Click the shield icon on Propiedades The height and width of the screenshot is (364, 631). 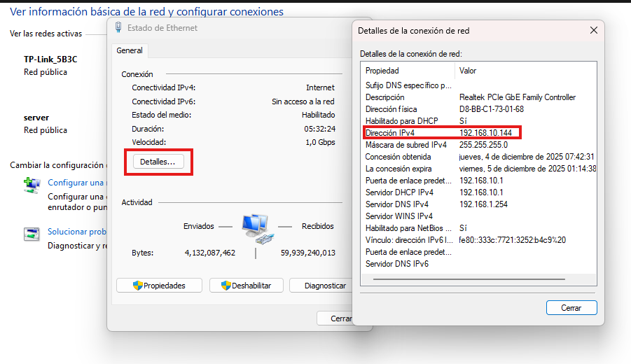point(137,286)
